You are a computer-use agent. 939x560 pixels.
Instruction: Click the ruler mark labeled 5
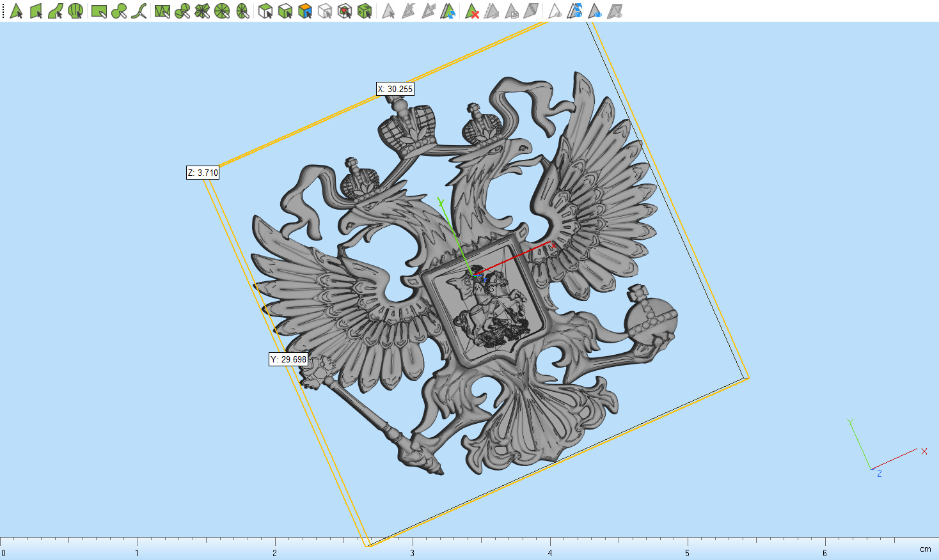[687, 553]
